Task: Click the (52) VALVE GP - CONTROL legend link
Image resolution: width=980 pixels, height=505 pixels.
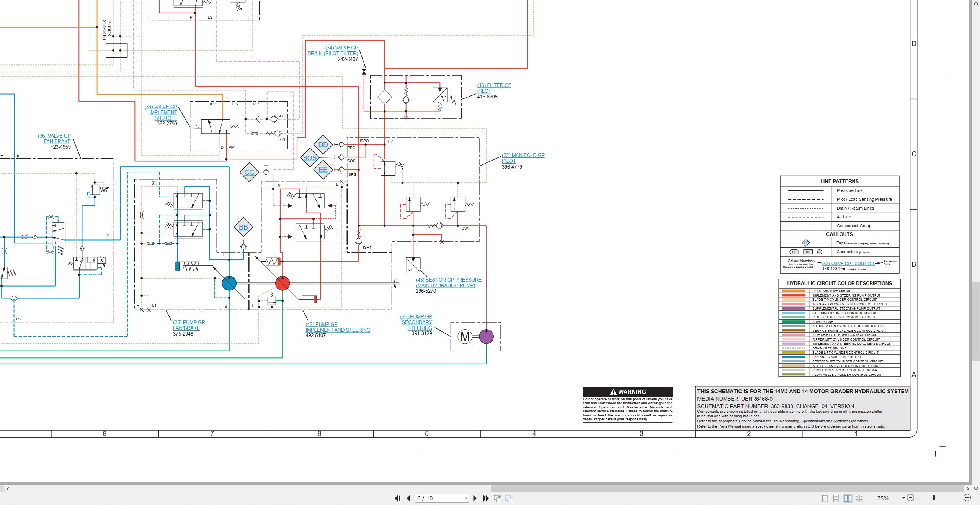Action: click(x=848, y=264)
